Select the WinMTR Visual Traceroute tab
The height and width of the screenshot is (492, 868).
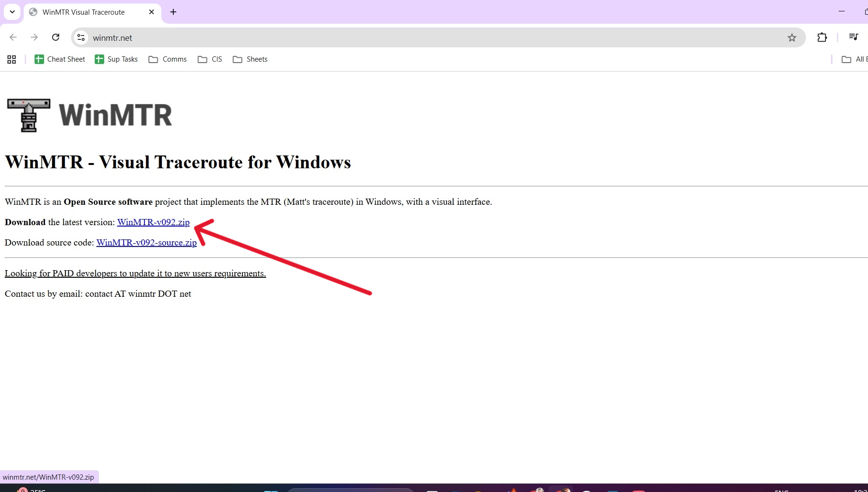(83, 12)
